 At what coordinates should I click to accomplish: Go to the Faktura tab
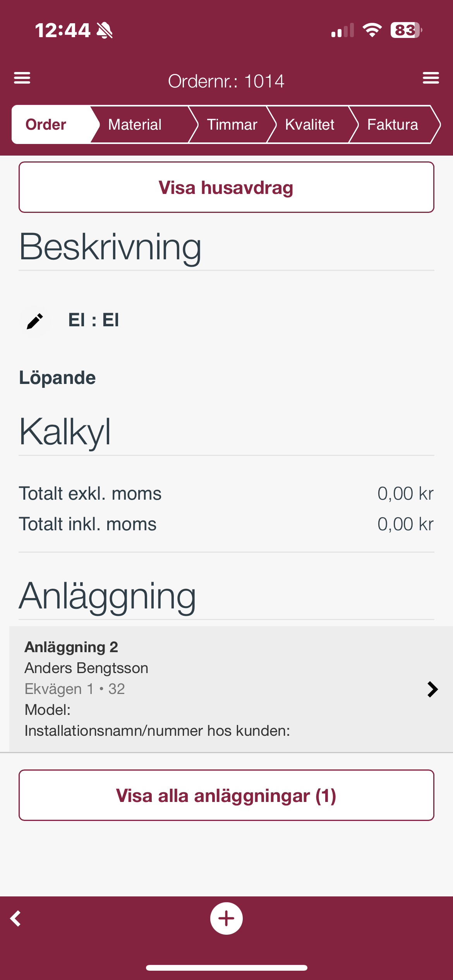(392, 125)
